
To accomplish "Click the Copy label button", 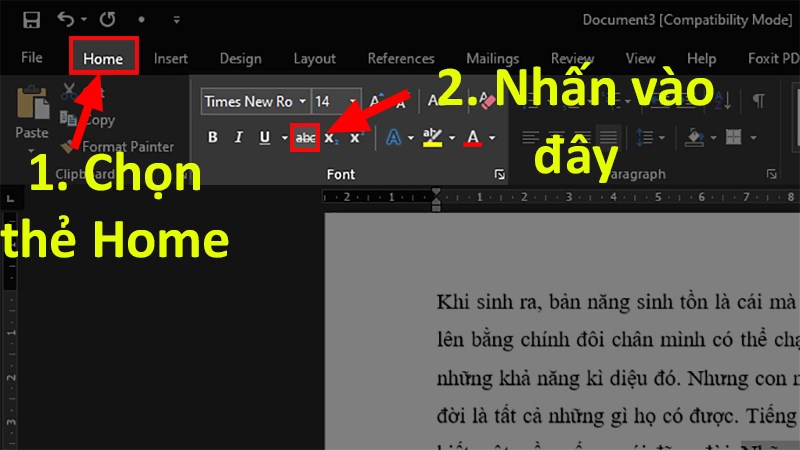I will pyautogui.click(x=99, y=120).
